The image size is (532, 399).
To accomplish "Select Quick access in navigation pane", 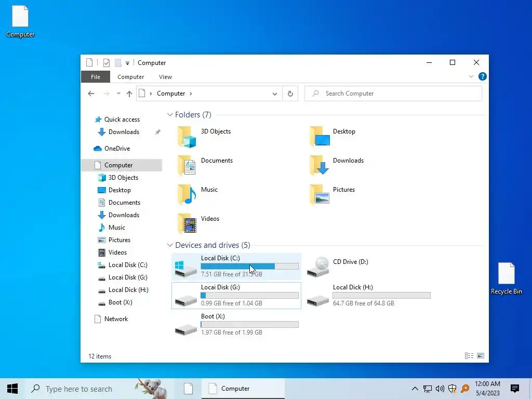I will (122, 119).
